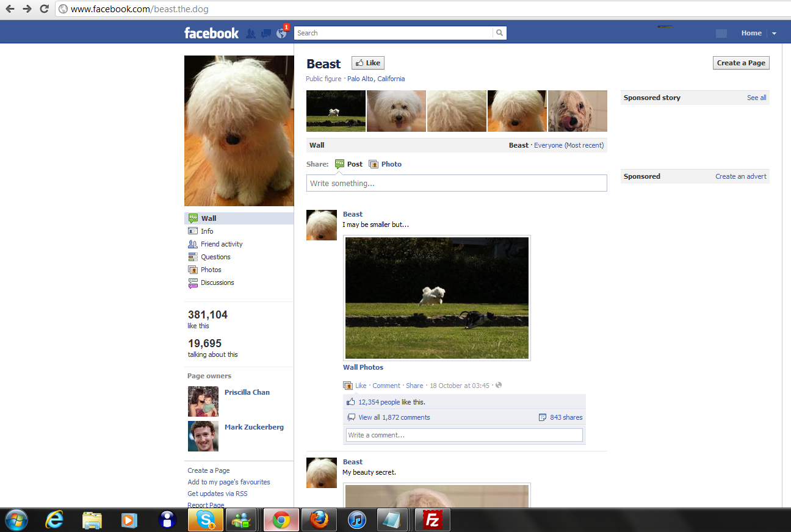Click the Write something... box
Image resolution: width=791 pixels, height=532 pixels.
pyautogui.click(x=457, y=183)
